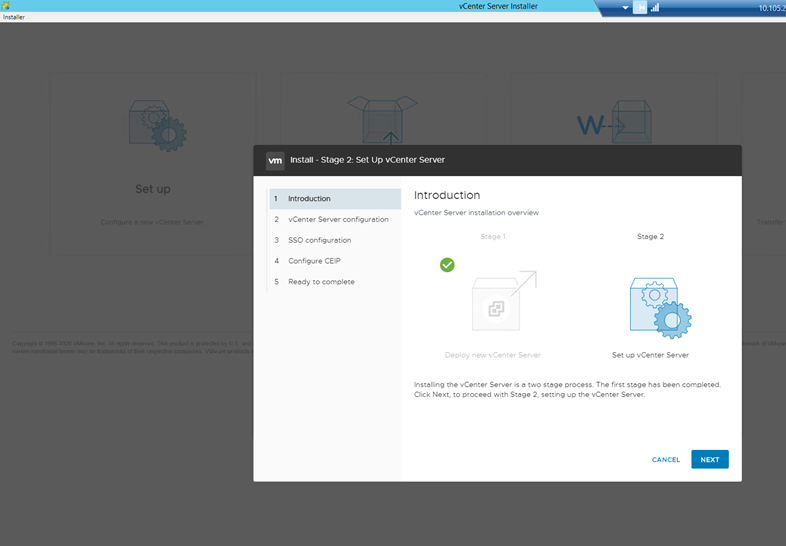This screenshot has width=786, height=546.
Task: Click the vm logo in dialog header
Action: [x=275, y=160]
